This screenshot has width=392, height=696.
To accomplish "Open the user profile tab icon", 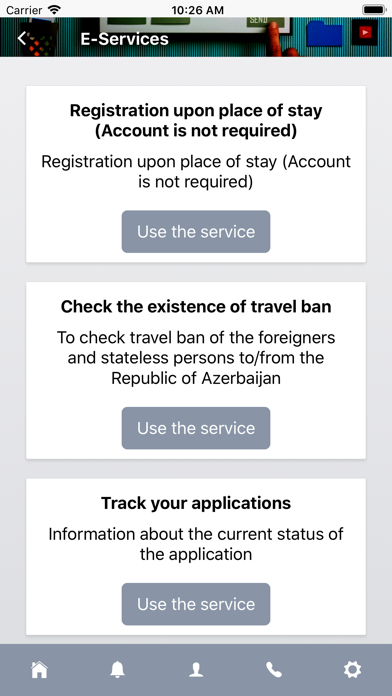I will tap(196, 669).
